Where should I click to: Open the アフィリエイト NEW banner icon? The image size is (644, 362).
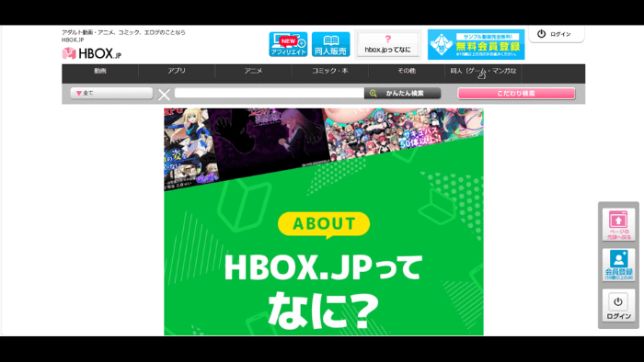click(x=288, y=44)
